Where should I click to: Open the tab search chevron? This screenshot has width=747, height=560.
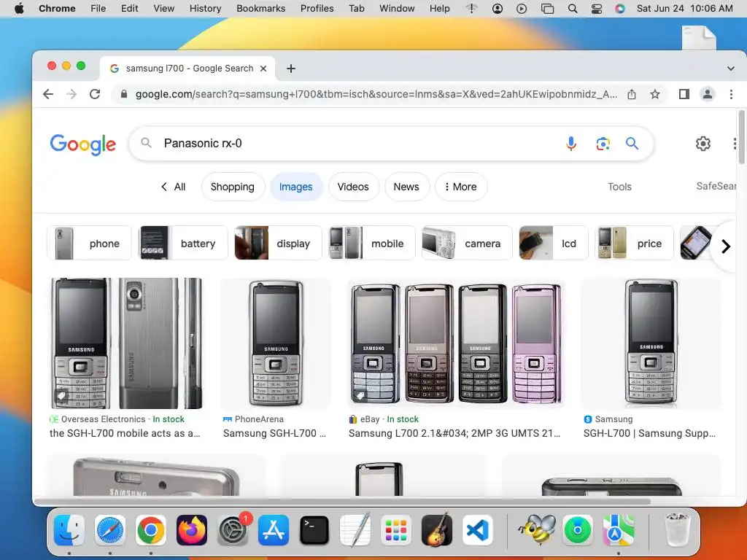[x=731, y=69]
